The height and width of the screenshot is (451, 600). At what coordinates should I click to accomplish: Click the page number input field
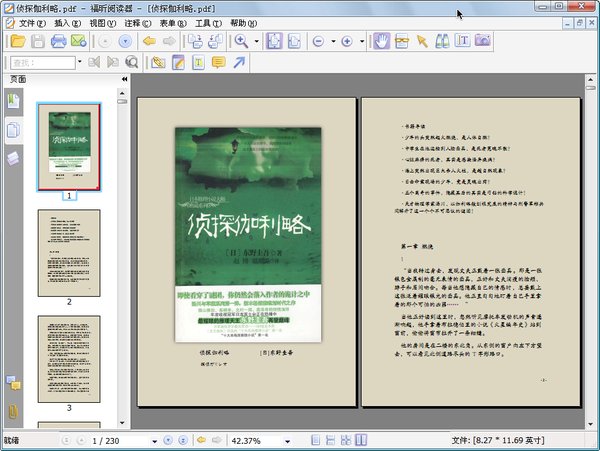pyautogui.click(x=108, y=440)
